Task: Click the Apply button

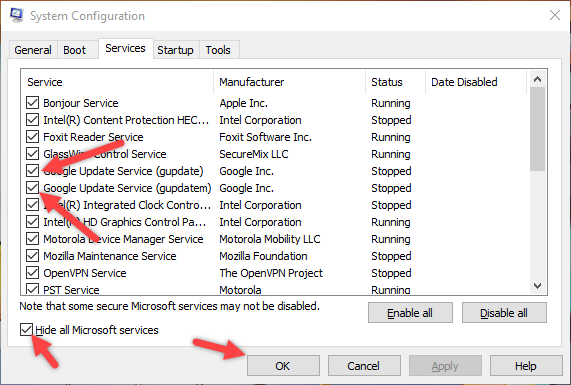Action: coord(445,366)
